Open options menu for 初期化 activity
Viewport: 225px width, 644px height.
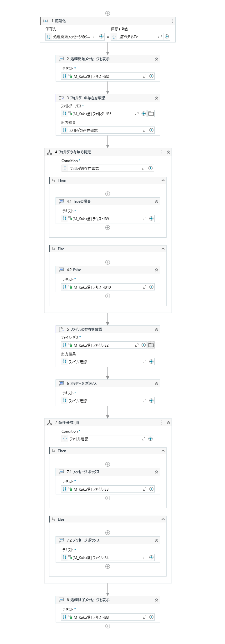click(172, 21)
